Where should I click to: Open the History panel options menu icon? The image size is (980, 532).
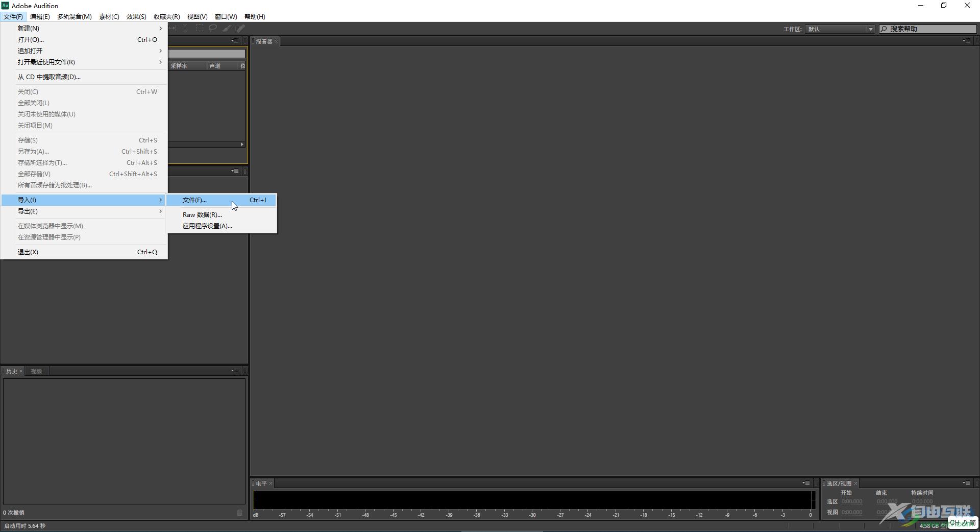coord(235,371)
